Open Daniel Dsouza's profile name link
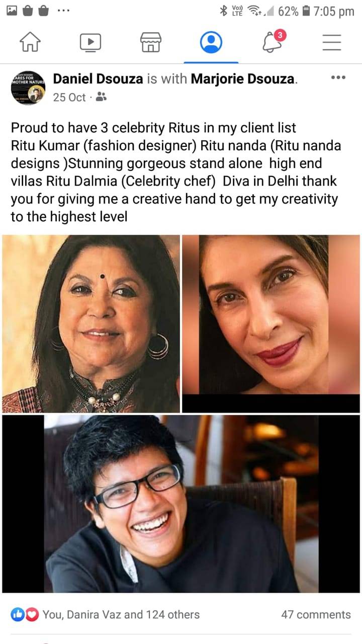 click(98, 79)
